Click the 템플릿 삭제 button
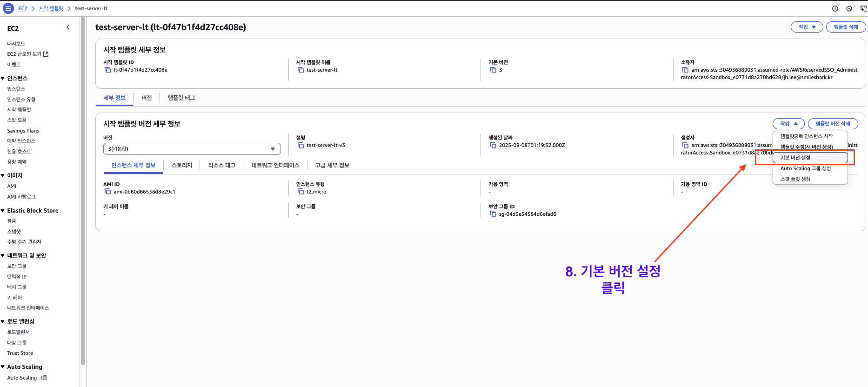This screenshot has height=387, width=868. click(845, 27)
